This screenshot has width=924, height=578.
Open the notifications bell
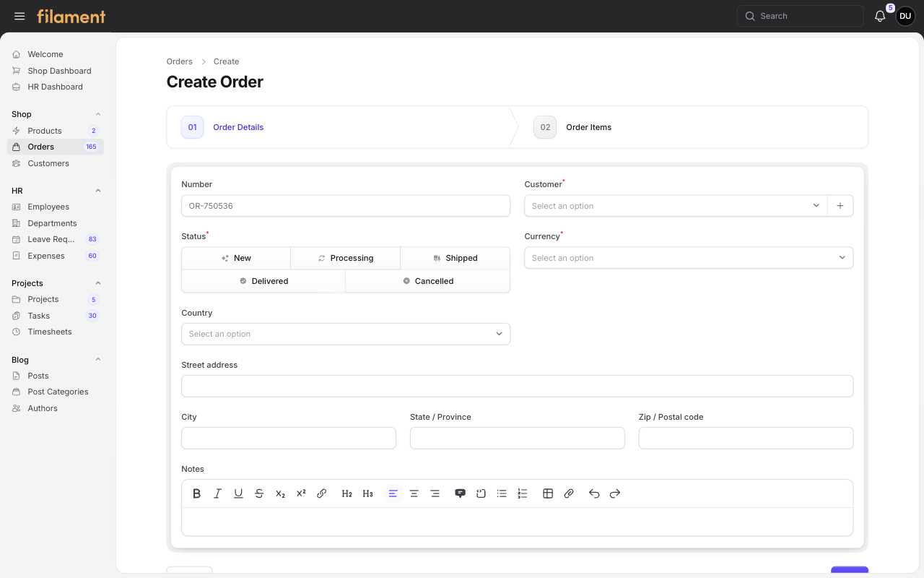[x=880, y=16]
